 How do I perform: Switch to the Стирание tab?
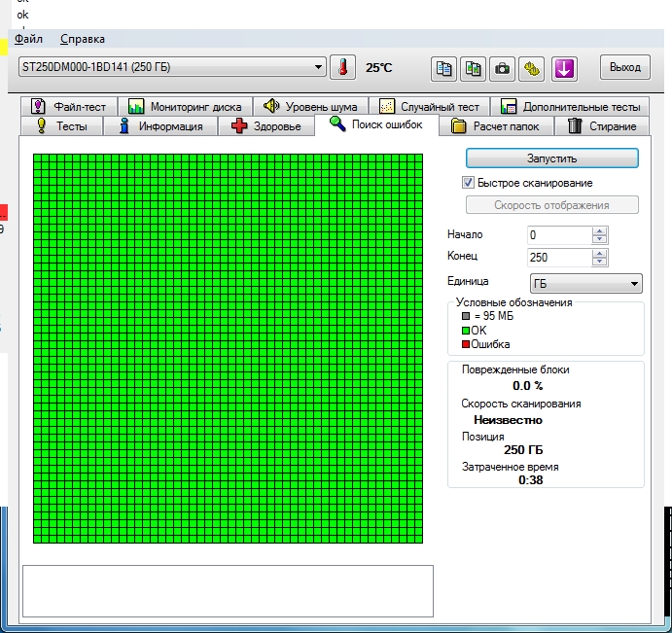pos(602,126)
